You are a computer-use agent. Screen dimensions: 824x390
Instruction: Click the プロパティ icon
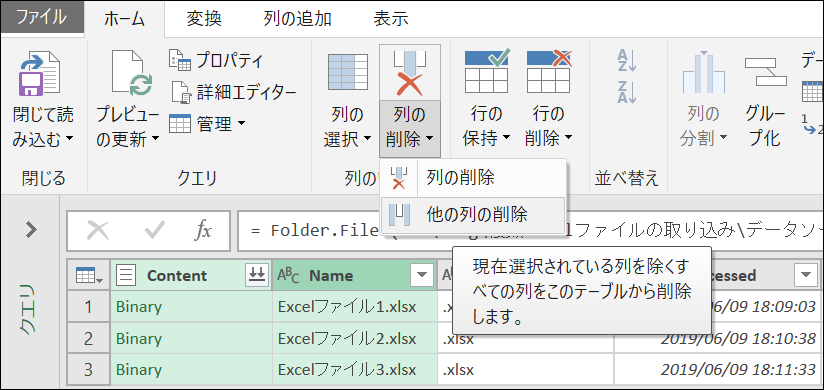click(180, 61)
